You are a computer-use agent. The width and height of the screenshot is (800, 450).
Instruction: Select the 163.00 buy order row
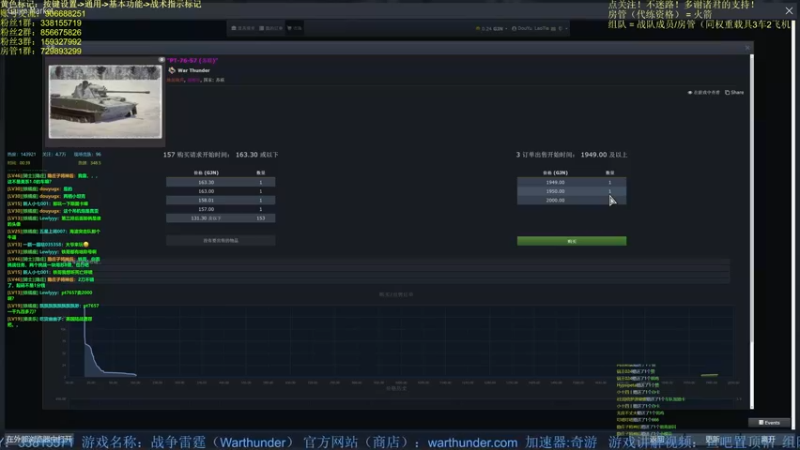pyautogui.click(x=220, y=191)
